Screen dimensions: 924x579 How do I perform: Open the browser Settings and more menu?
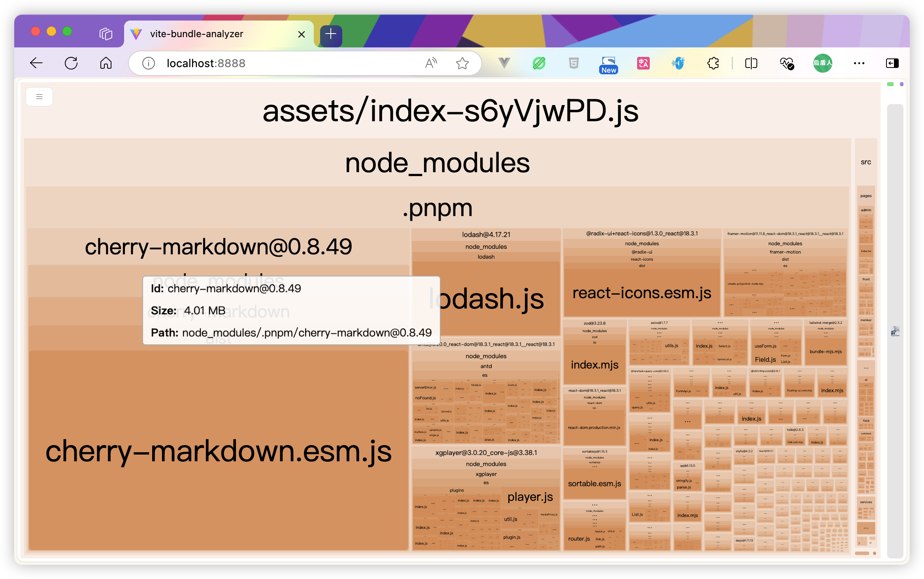point(859,63)
